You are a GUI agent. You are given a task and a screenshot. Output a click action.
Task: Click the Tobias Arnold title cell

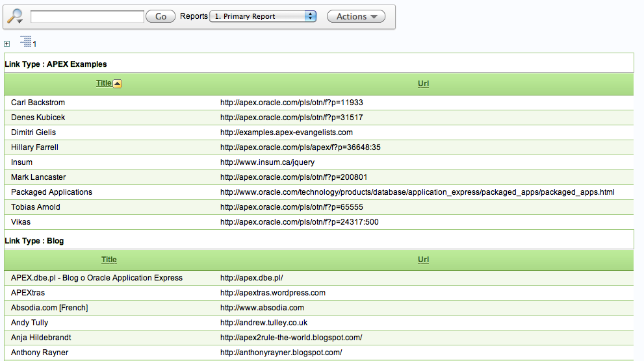click(35, 206)
